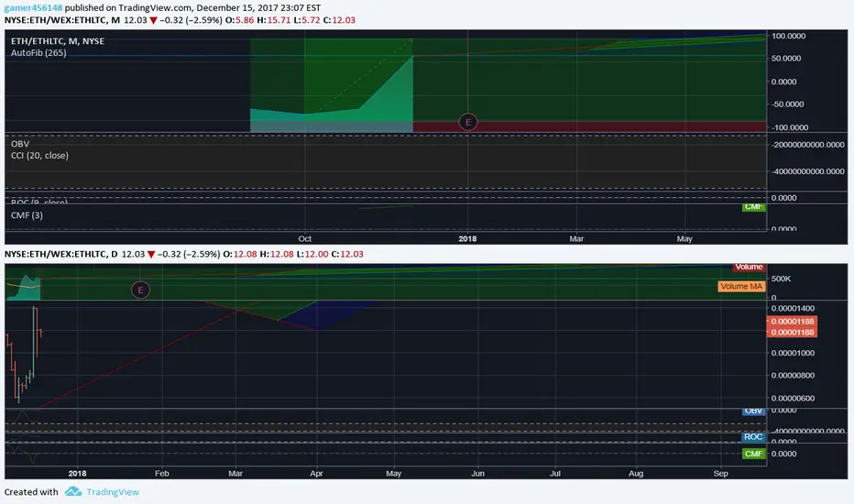Screen dimensions: 854x504
Task: Click the NYSE:ETH/WEX:ETHLTC, D header text
Action: pos(61,255)
